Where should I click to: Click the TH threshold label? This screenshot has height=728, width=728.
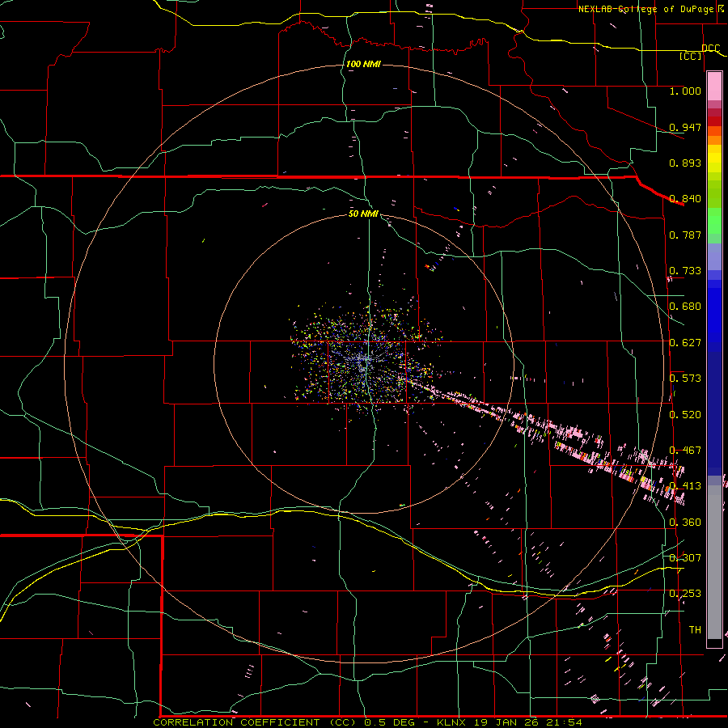point(695,629)
